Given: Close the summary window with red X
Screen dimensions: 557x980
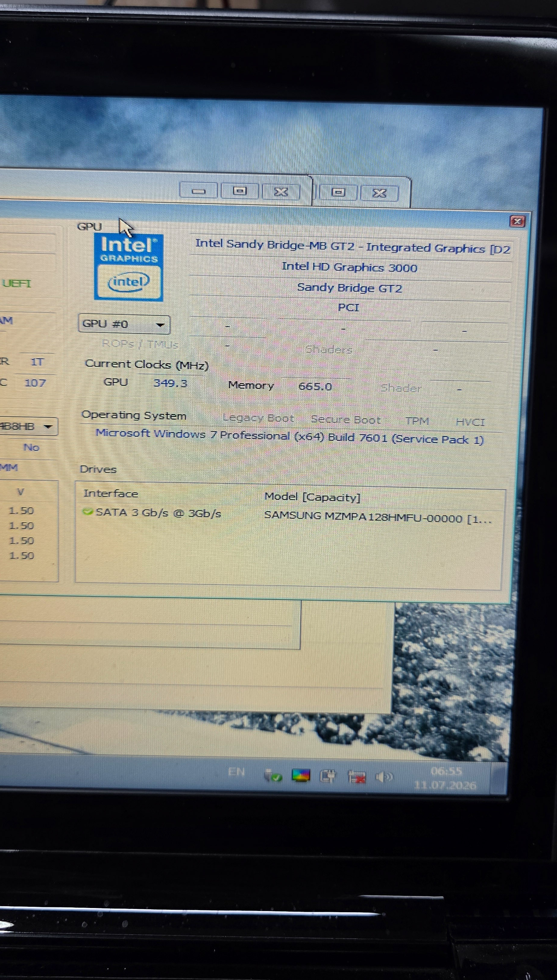Looking at the screenshot, I should (517, 221).
